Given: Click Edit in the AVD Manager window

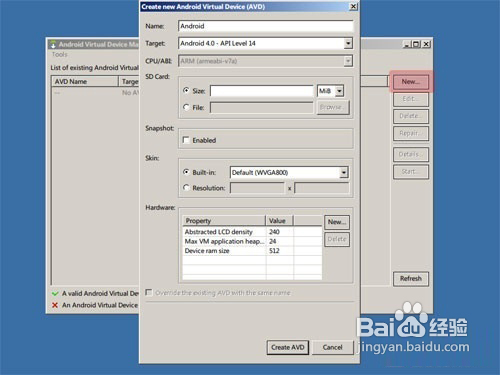Looking at the screenshot, I should click(x=411, y=99).
